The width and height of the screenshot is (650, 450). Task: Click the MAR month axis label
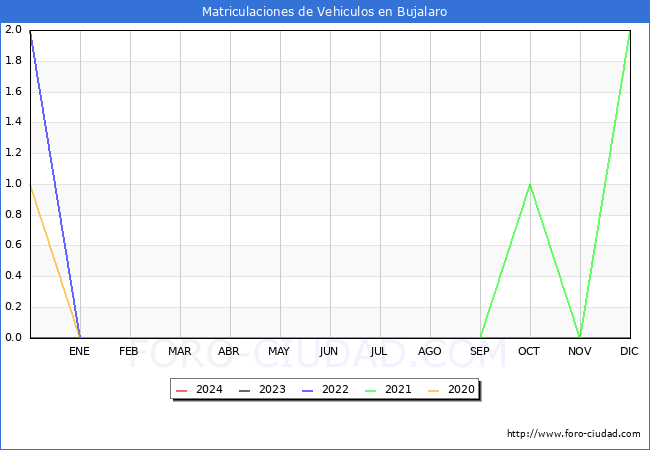(179, 351)
